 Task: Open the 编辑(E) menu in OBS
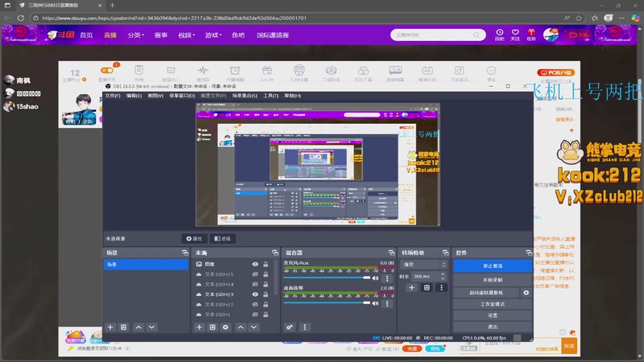[x=134, y=96]
